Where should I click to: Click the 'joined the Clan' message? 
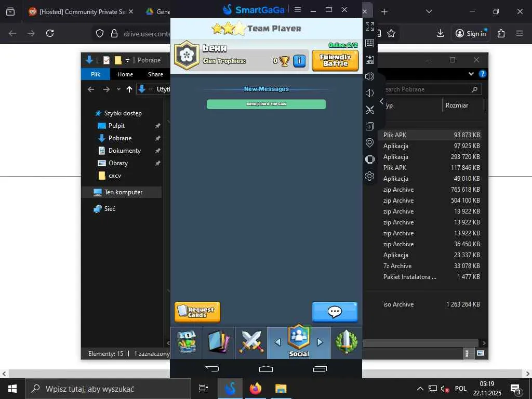[267, 104]
